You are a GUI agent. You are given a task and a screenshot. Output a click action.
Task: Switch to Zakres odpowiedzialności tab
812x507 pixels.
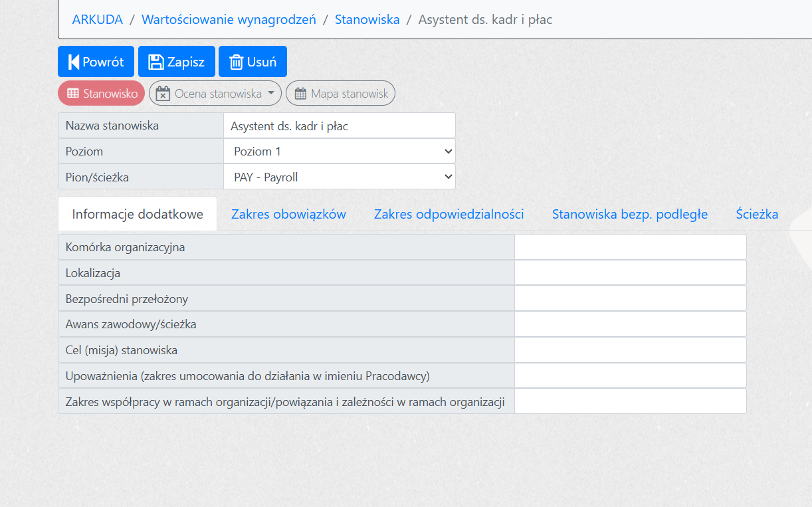click(x=449, y=214)
